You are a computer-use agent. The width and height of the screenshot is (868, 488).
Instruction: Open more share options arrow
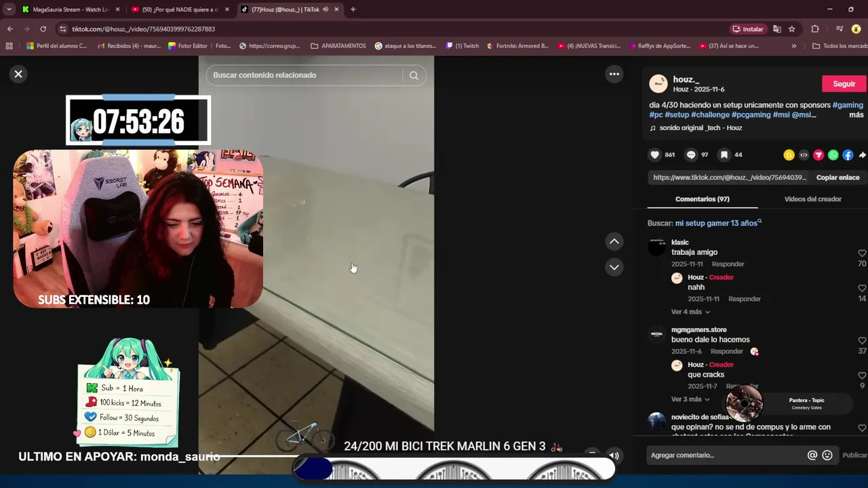[x=862, y=155]
